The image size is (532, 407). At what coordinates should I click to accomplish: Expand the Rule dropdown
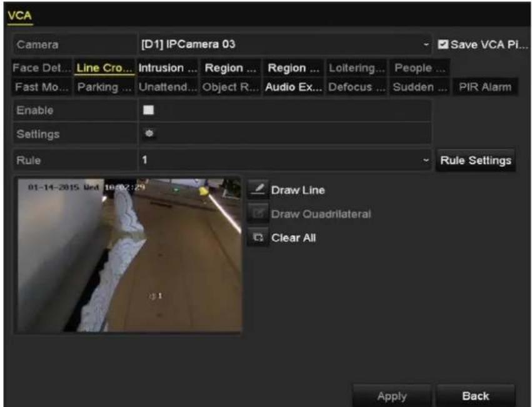click(285, 160)
